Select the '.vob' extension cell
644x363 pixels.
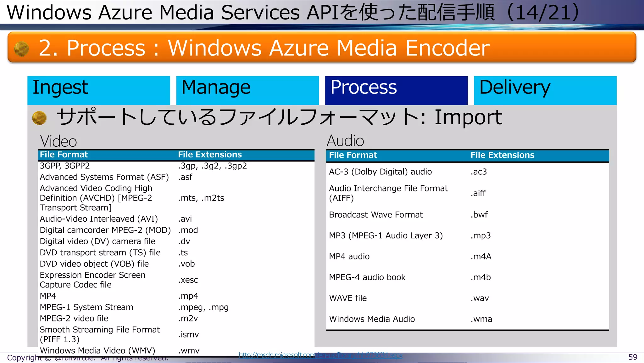point(186,264)
